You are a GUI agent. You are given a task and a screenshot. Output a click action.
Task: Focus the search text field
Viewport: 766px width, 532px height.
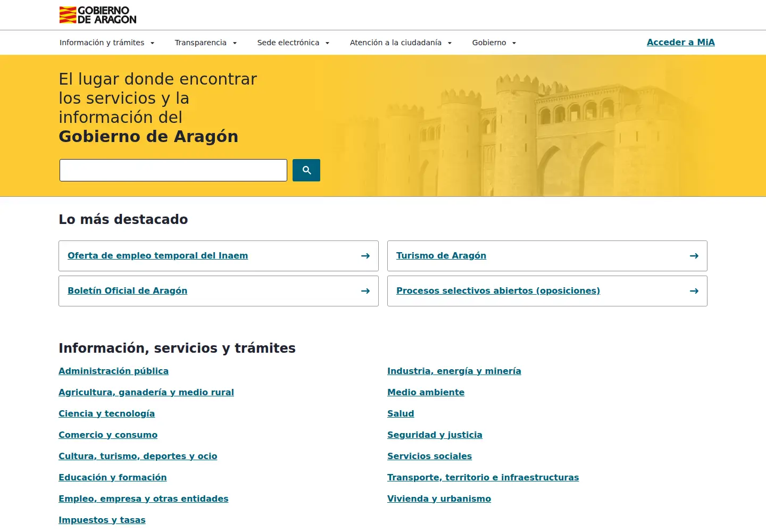pos(173,170)
